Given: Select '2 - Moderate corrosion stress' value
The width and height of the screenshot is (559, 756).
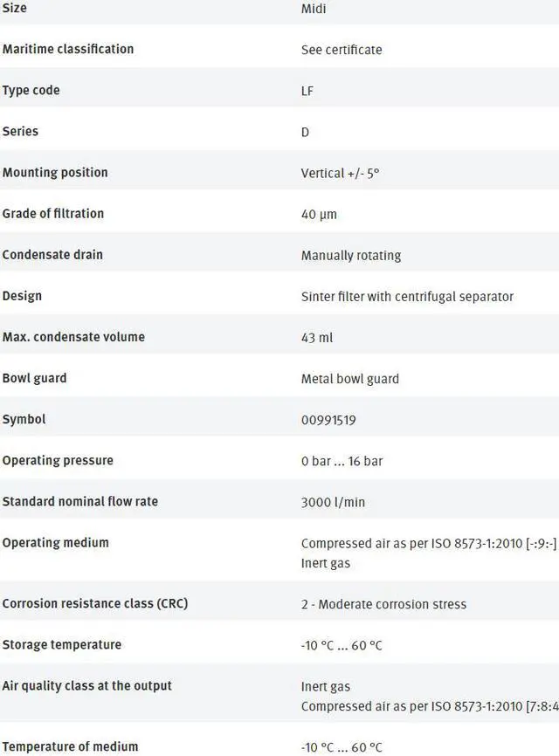Looking at the screenshot, I should coord(383,604).
